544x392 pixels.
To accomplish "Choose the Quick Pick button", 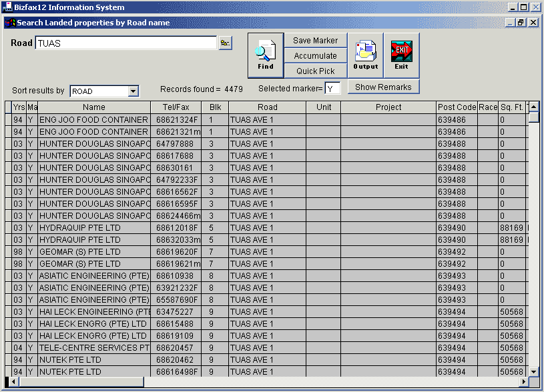I will (x=315, y=71).
